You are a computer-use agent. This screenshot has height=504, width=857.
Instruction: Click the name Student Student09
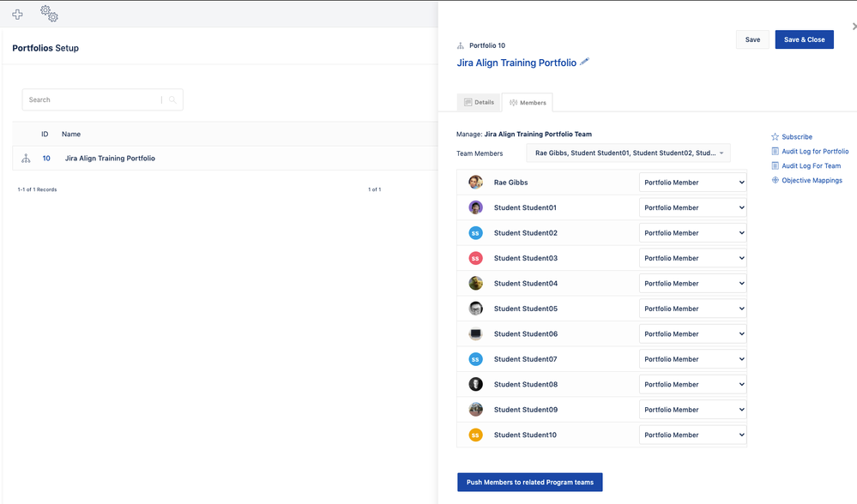[525, 410]
